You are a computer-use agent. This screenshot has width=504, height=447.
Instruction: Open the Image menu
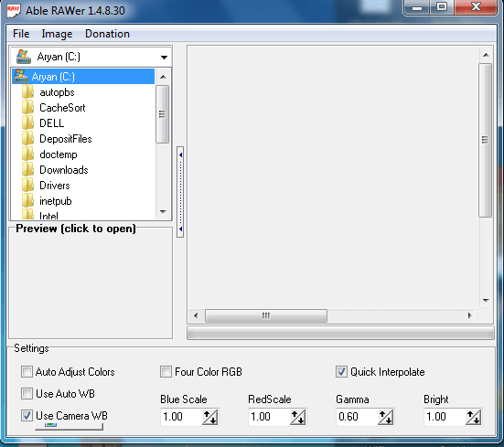57,34
